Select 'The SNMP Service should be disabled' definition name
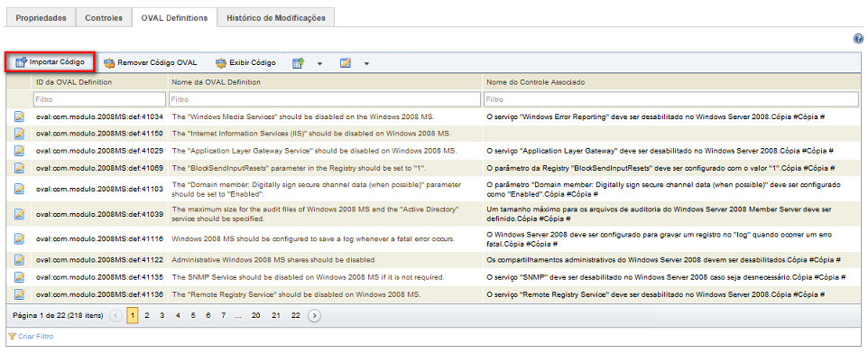 [x=308, y=276]
